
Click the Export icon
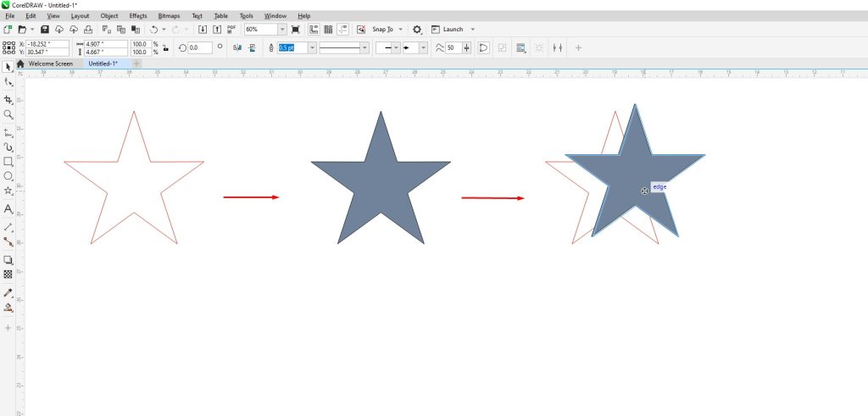[x=217, y=30]
